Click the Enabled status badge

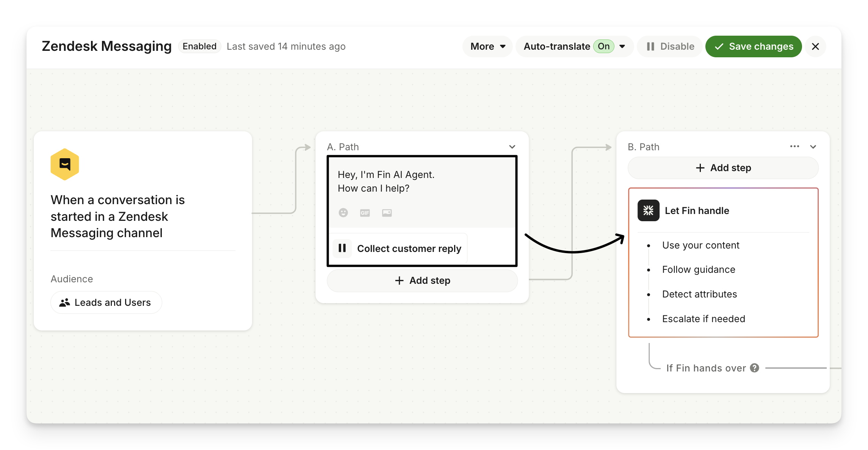coord(199,46)
